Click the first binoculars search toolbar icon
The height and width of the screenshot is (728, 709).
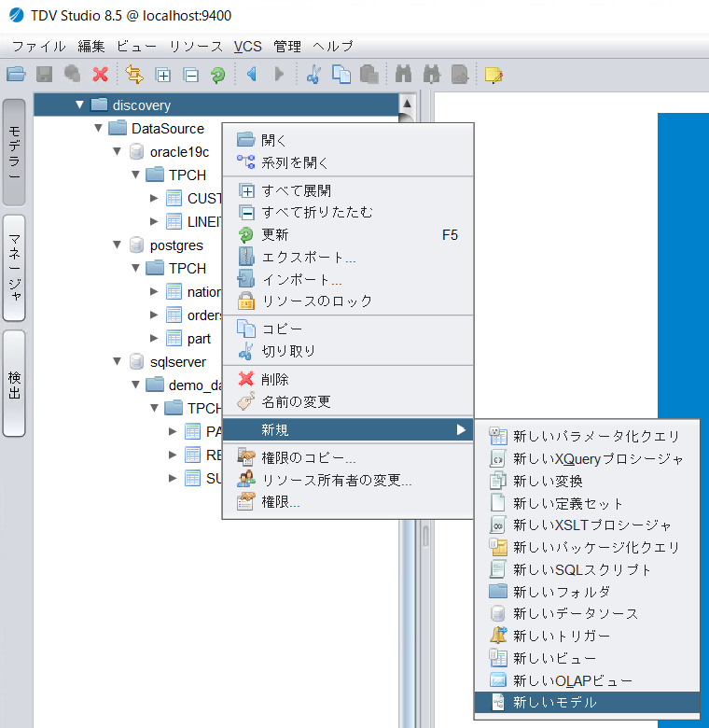pos(403,75)
